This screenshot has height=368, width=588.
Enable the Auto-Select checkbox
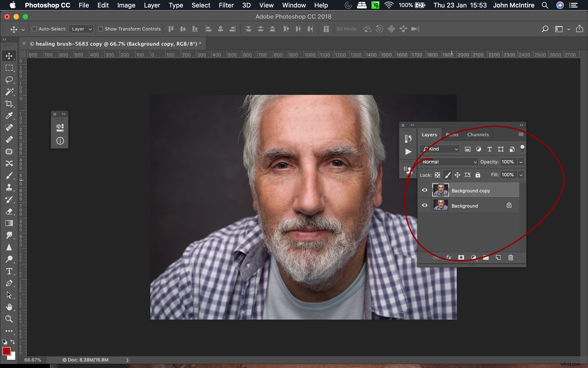tap(34, 29)
